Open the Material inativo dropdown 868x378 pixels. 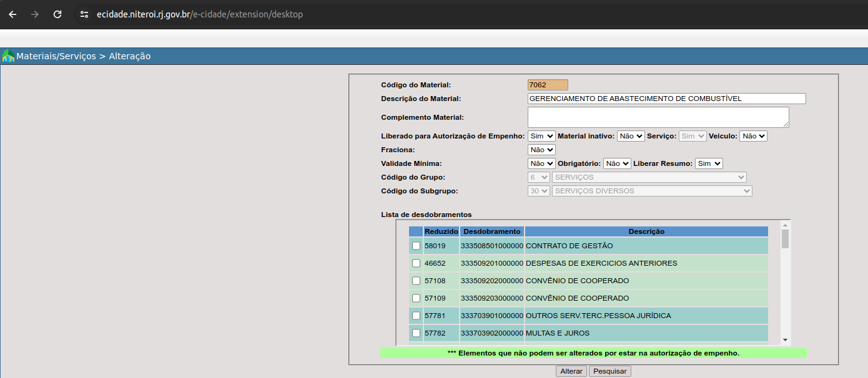(631, 136)
